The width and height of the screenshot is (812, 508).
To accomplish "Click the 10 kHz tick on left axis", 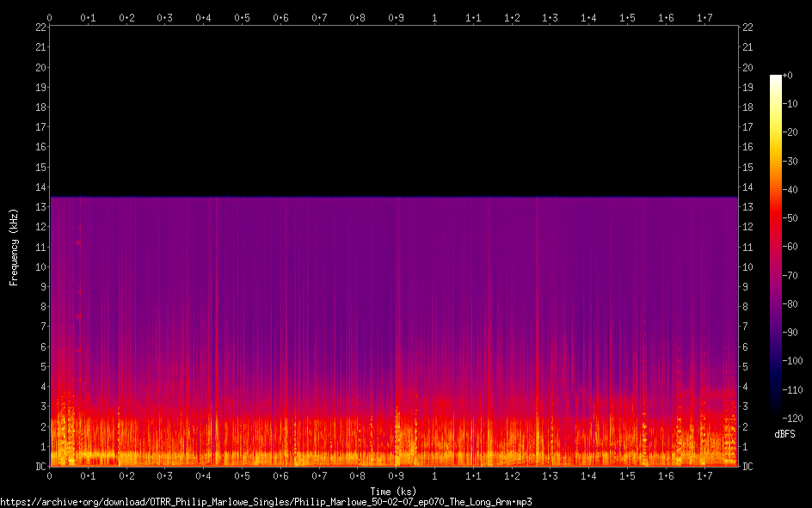I will [x=40, y=267].
